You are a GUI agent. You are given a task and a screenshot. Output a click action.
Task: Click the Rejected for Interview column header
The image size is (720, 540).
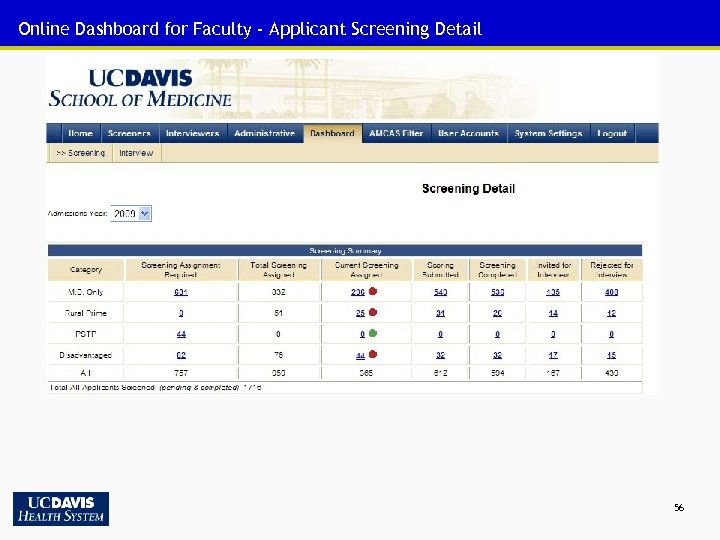(612, 270)
